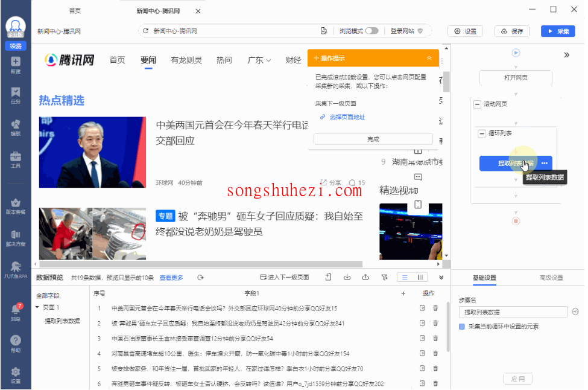Open the sidebar 设置 gear icon
Screen dimensions: 588x390
(15, 375)
